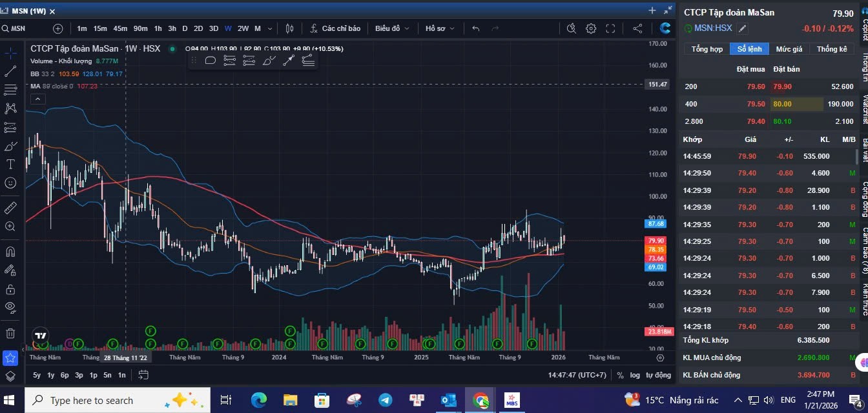Toggle tự động auto scale
The image size is (868, 413).
(x=658, y=375)
